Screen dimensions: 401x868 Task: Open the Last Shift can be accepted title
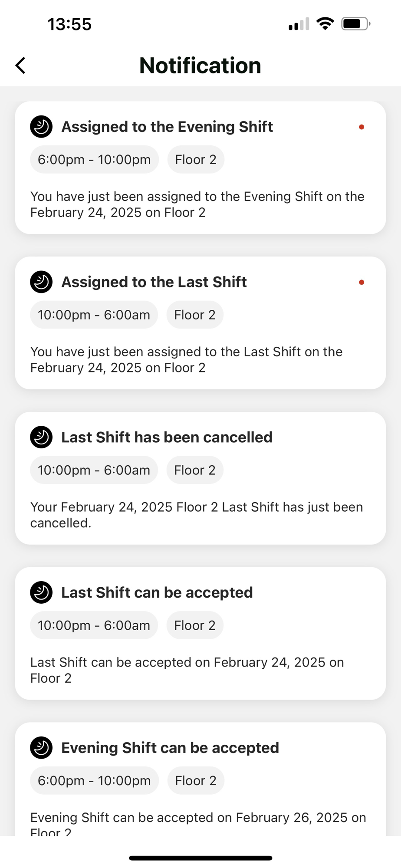[157, 592]
